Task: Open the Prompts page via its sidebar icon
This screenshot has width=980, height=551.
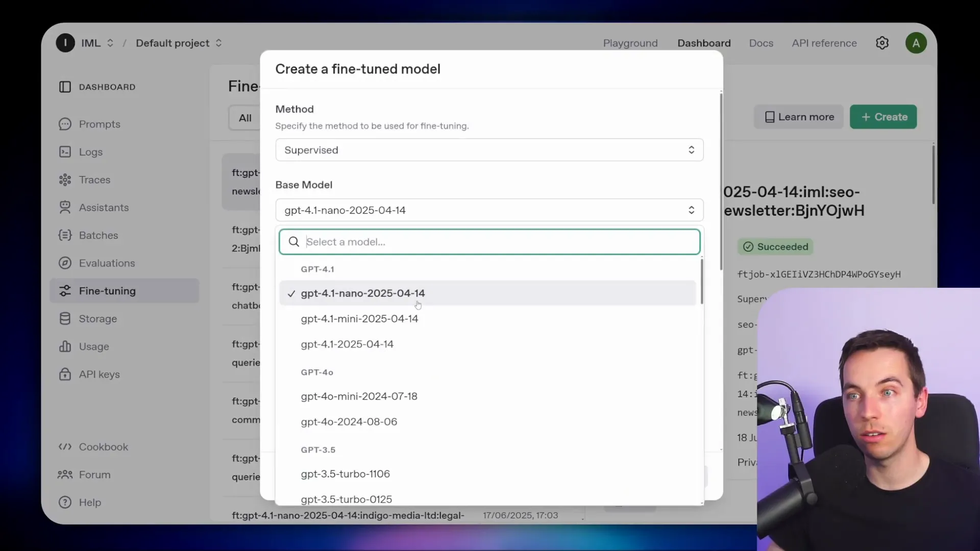Action: coord(65,124)
